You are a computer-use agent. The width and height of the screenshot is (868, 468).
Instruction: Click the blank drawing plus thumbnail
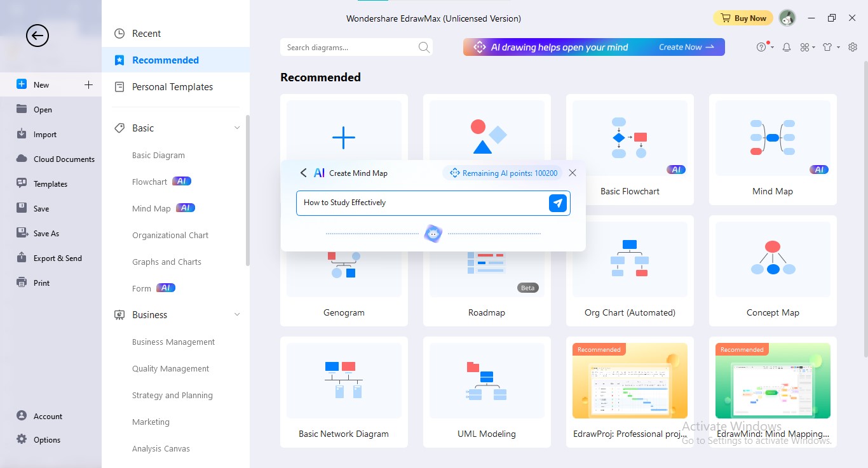pos(344,137)
